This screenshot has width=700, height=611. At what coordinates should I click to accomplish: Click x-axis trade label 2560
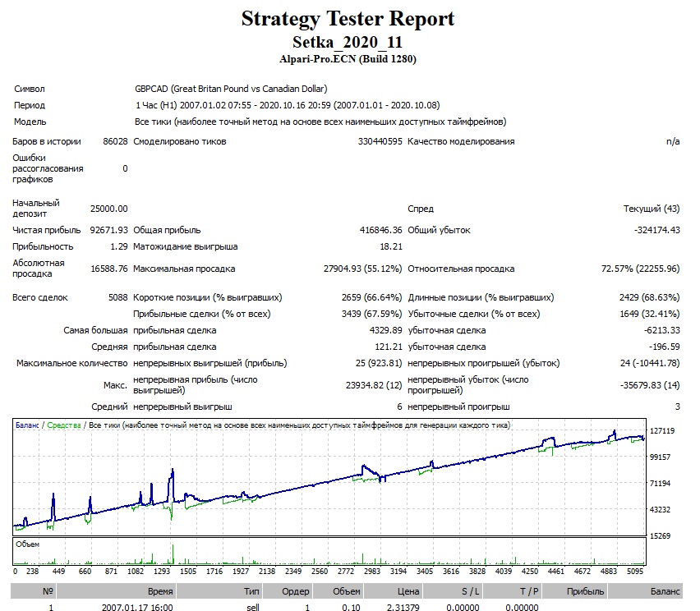click(x=320, y=572)
